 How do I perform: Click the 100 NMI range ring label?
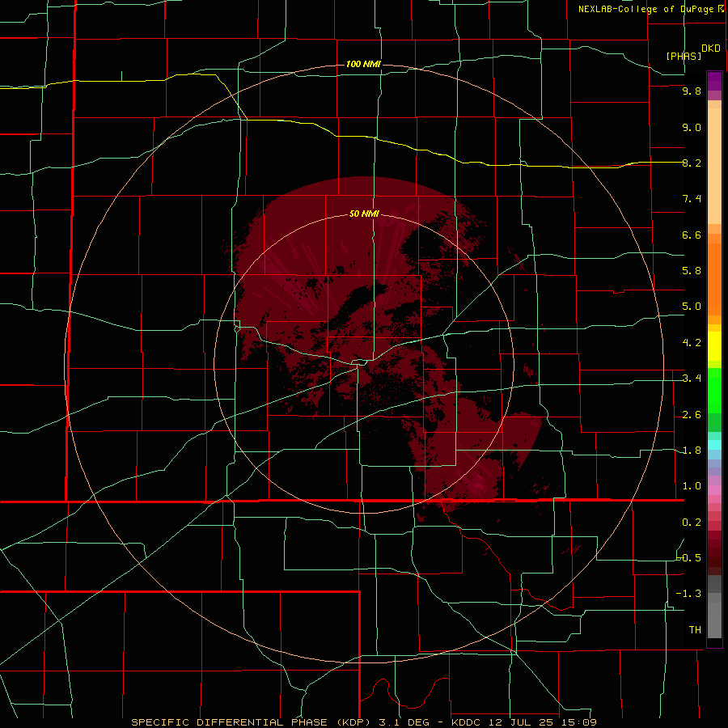point(363,64)
